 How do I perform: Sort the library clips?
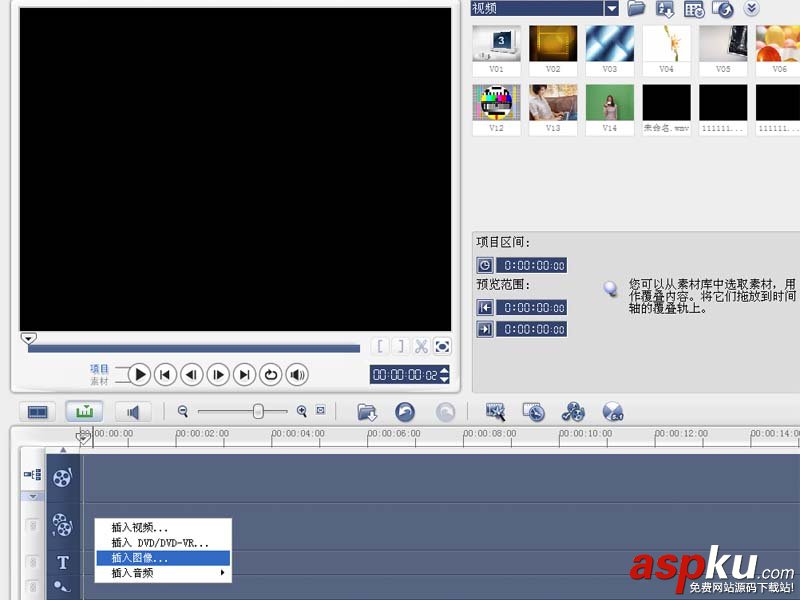(x=665, y=9)
